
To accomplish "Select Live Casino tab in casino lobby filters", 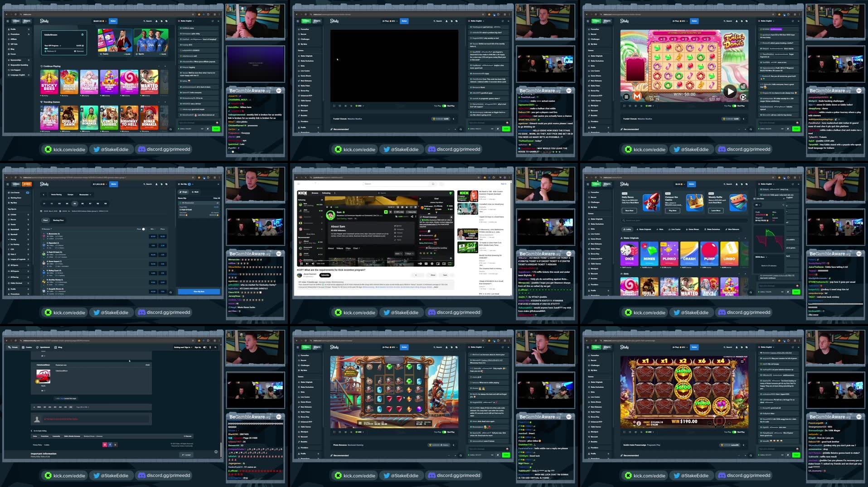I will (x=675, y=229).
